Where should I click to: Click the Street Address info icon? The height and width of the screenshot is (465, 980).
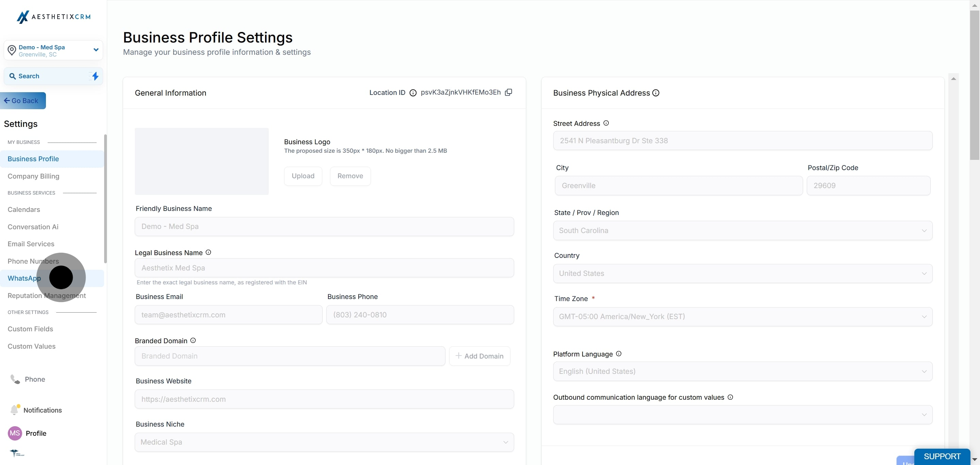tap(606, 123)
